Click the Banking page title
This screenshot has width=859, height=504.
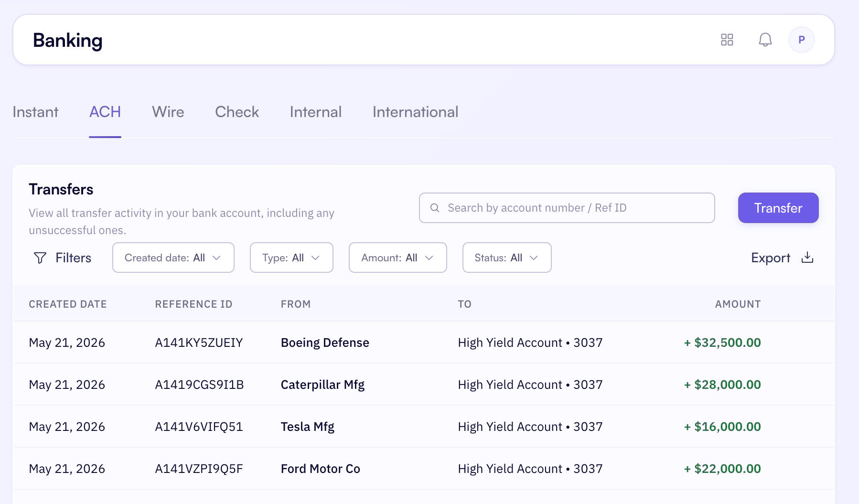click(68, 41)
